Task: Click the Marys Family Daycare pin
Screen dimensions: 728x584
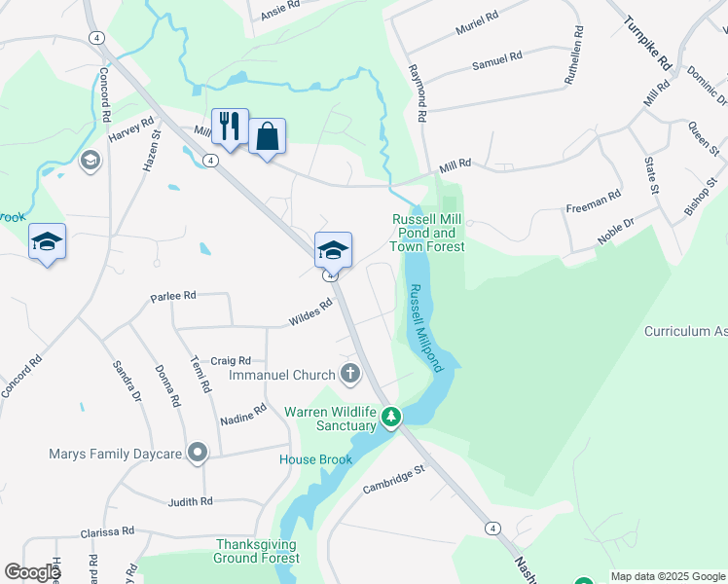Action: [198, 453]
